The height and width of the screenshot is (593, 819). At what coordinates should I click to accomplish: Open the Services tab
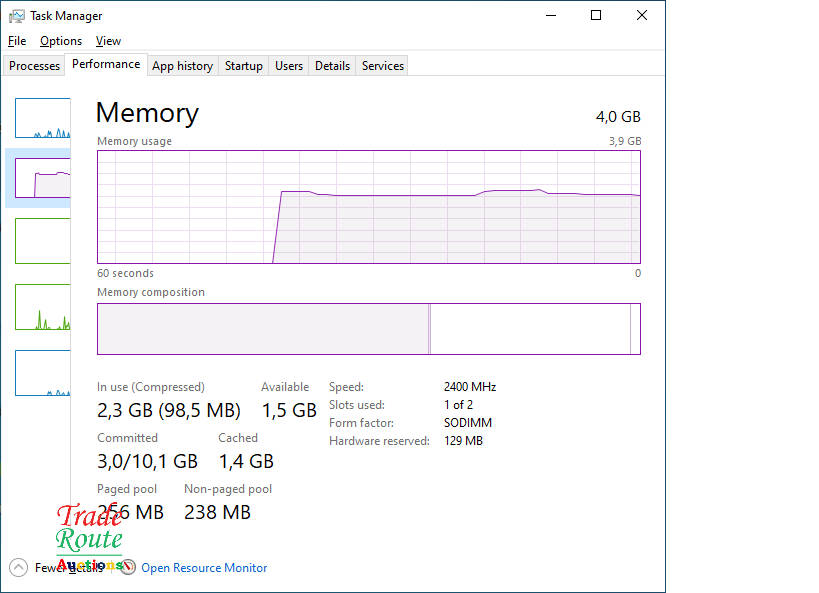click(x=383, y=66)
